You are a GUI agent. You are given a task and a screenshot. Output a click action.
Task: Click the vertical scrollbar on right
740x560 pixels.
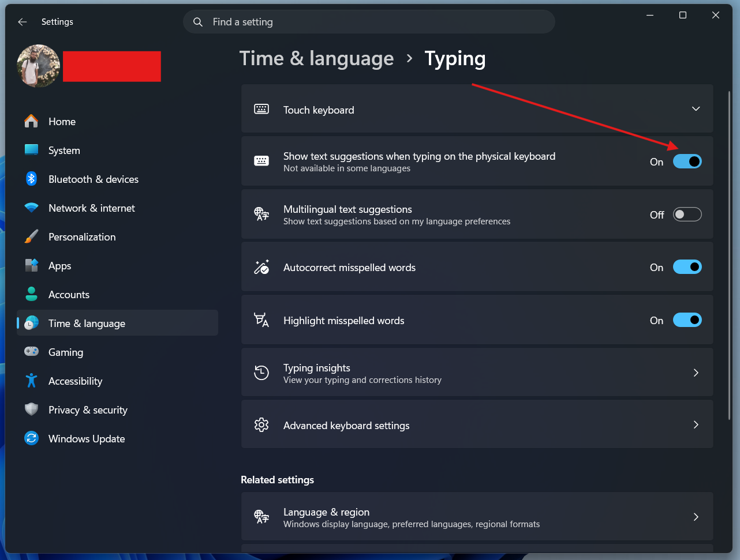click(729, 255)
